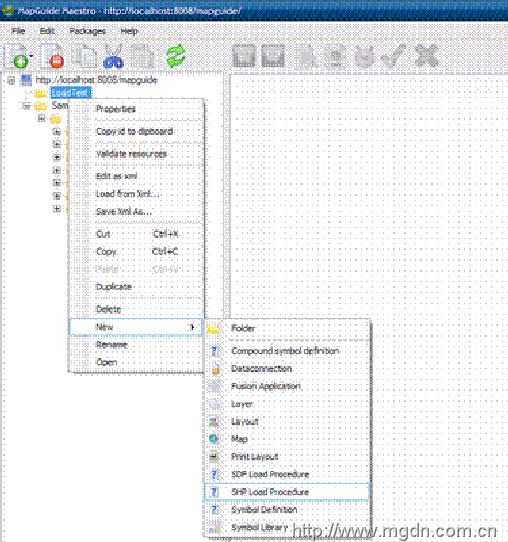Open the dropdown arrow beside Add resource
508x542 pixels.
pos(31,56)
